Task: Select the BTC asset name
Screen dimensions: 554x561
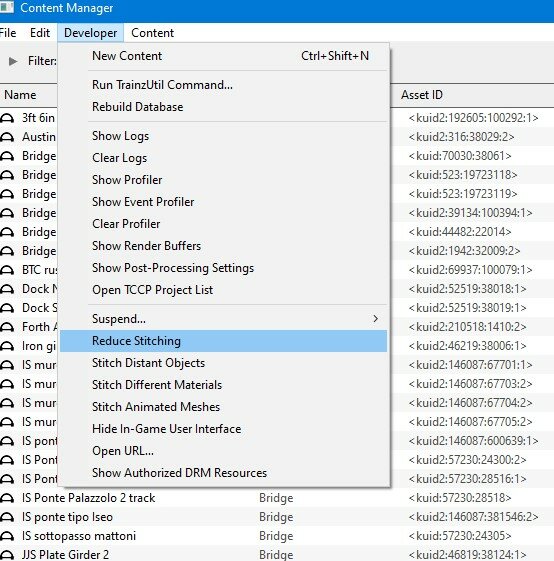Action: (x=39, y=269)
